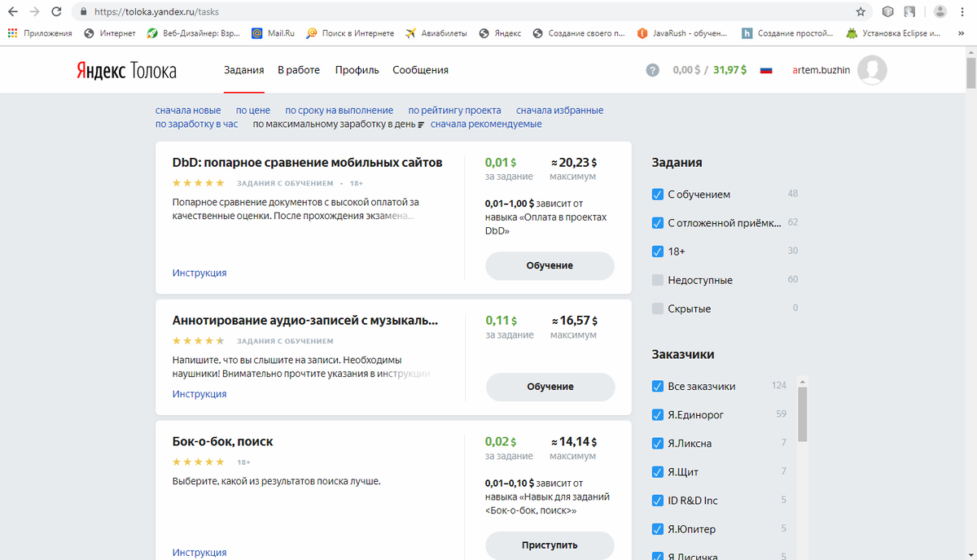
Task: Sort по сроку на выполнение
Action: [340, 110]
